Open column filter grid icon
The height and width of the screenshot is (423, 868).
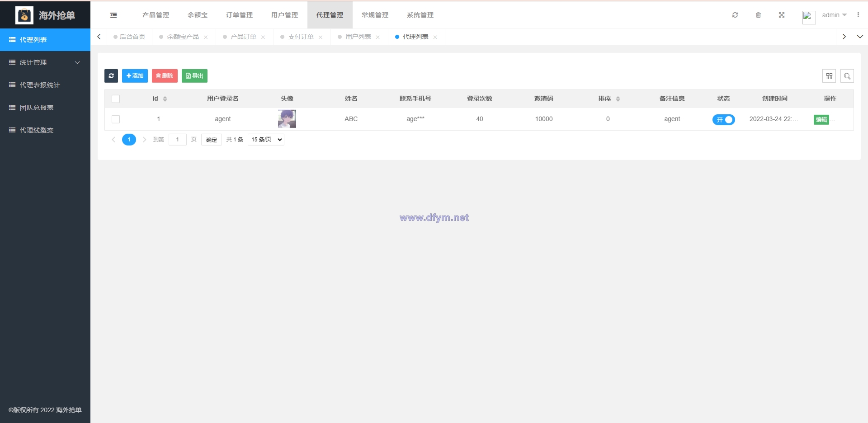click(x=829, y=76)
